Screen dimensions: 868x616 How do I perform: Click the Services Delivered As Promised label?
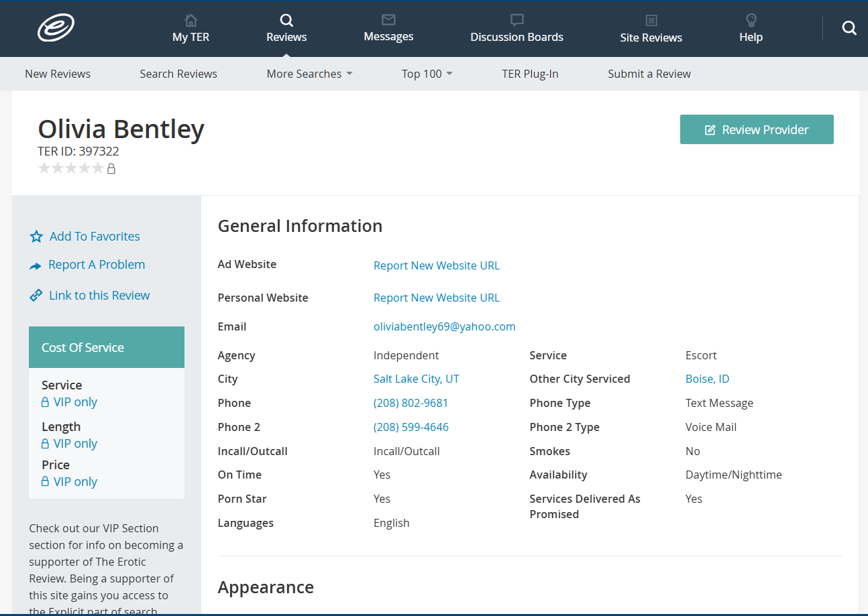point(585,507)
